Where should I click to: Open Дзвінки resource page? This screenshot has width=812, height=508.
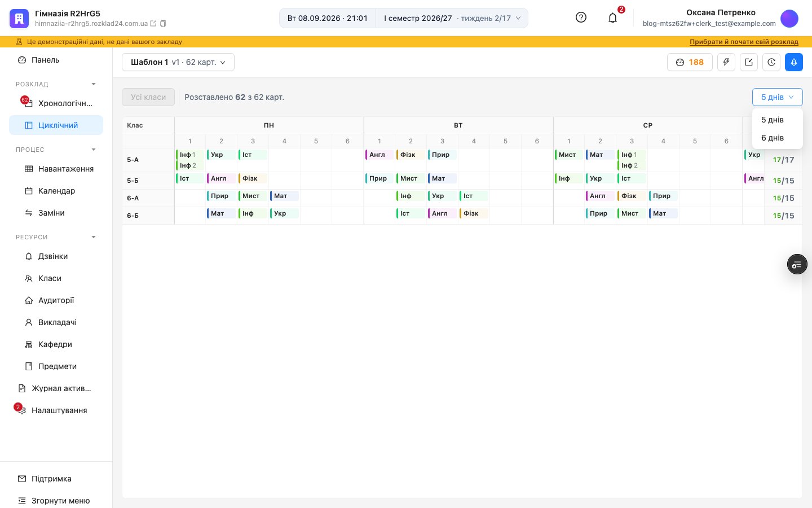click(56, 256)
